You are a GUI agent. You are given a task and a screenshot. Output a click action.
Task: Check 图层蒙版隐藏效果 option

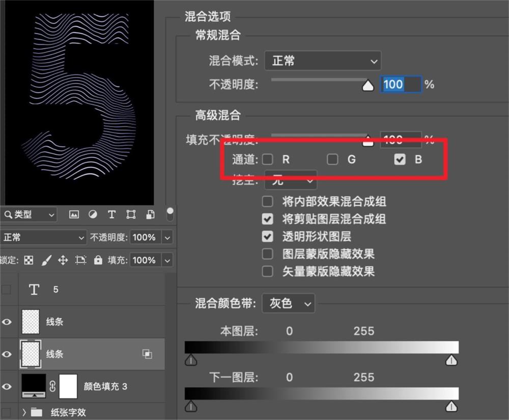(268, 254)
